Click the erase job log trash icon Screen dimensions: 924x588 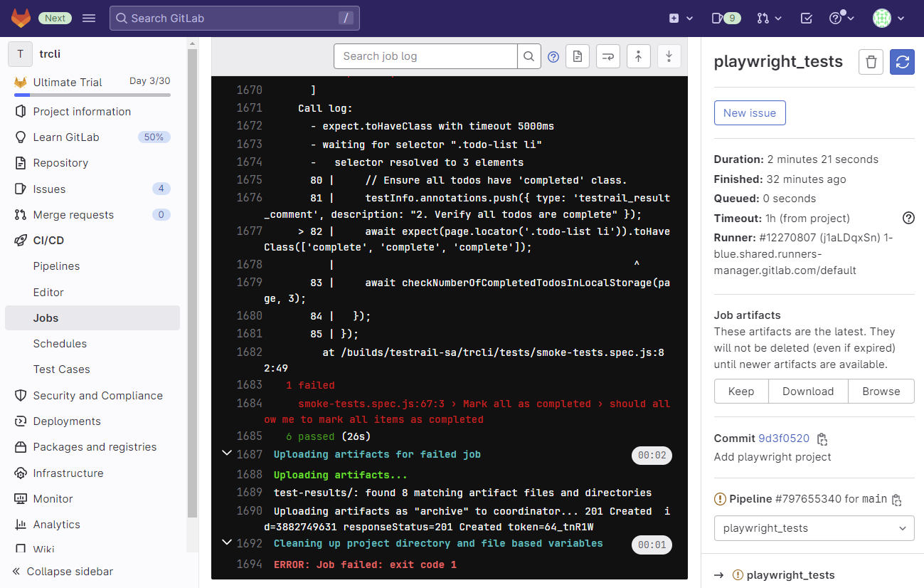pos(871,62)
